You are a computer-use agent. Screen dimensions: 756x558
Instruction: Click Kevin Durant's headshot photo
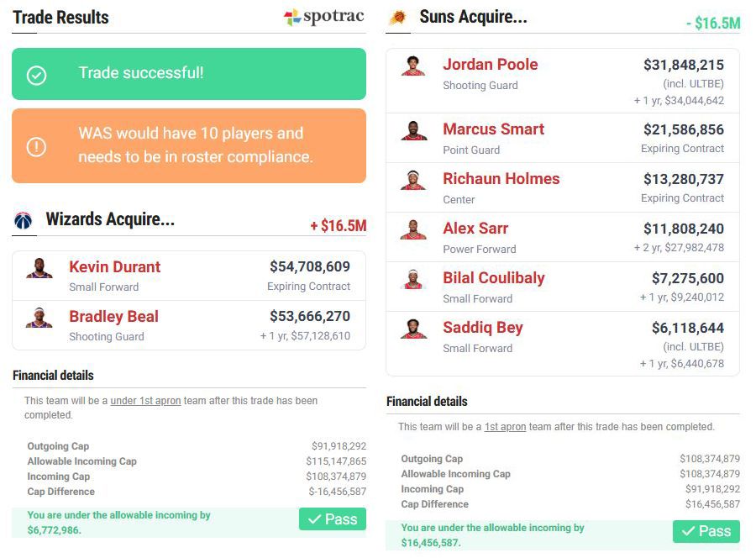[39, 269]
